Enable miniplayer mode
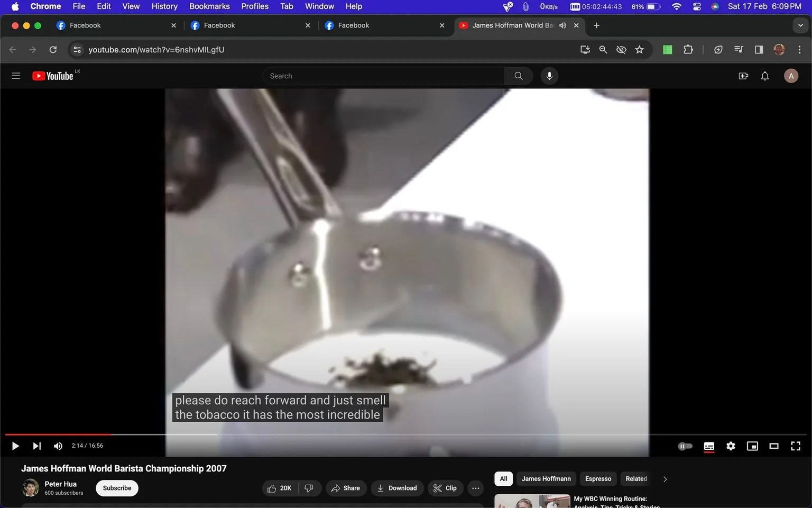812x508 pixels. [x=752, y=446]
